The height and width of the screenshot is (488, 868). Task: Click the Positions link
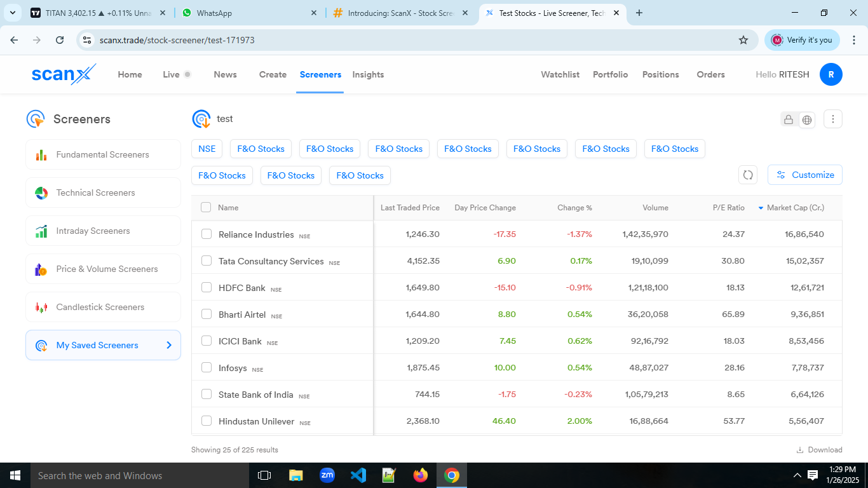(660, 74)
